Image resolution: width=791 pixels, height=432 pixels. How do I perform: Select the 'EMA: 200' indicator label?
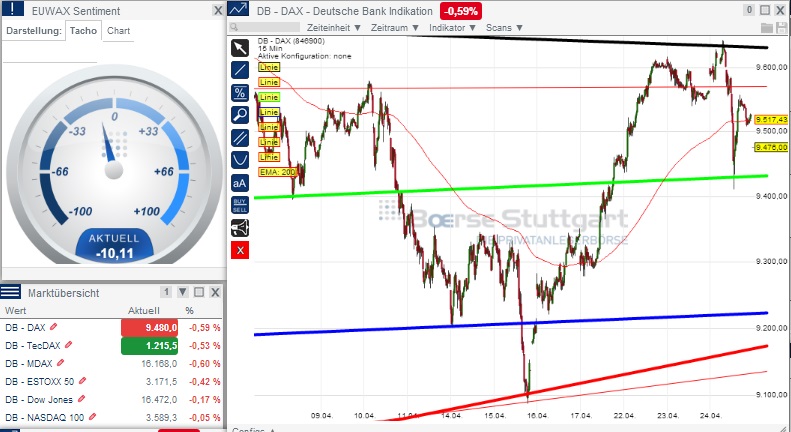point(277,172)
